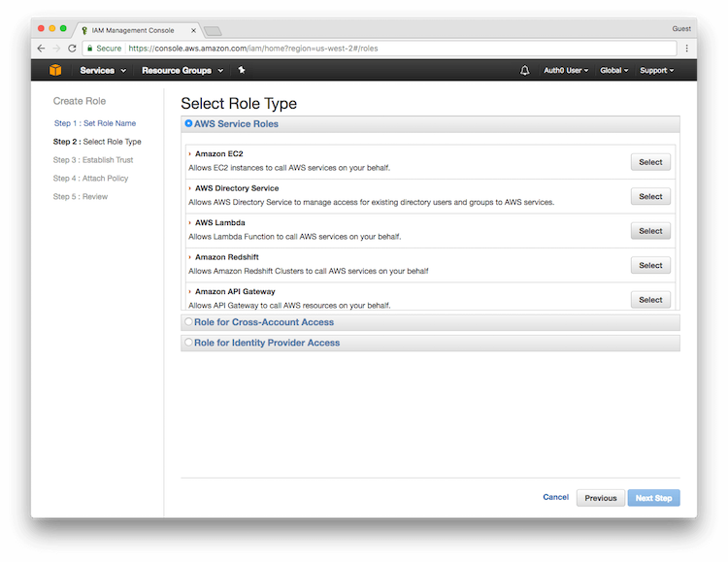Click the Secure padlock icon
The image size is (728, 562).
pos(90,49)
